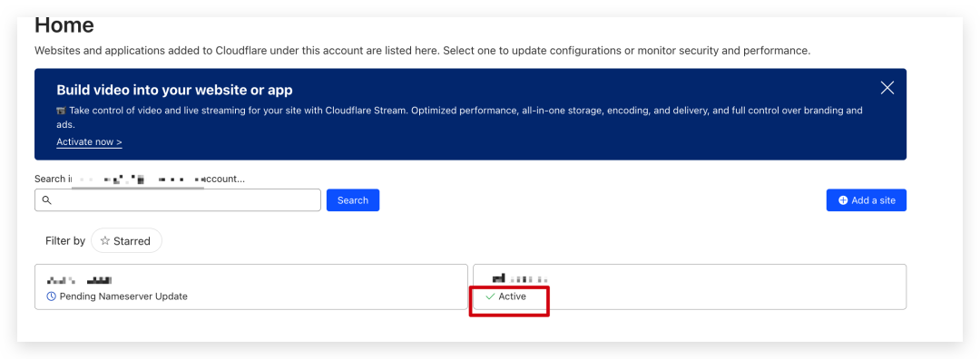980x359 pixels.
Task: Focus the account search input field
Action: 178,200
